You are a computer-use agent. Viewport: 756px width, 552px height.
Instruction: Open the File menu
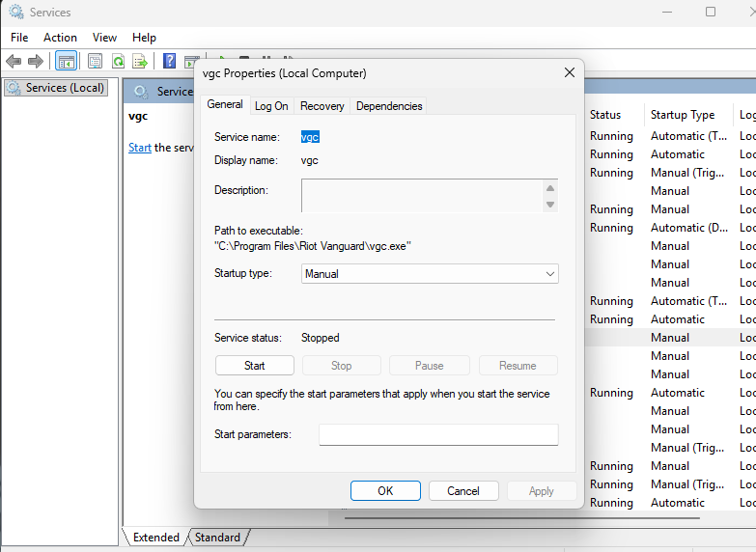point(19,38)
